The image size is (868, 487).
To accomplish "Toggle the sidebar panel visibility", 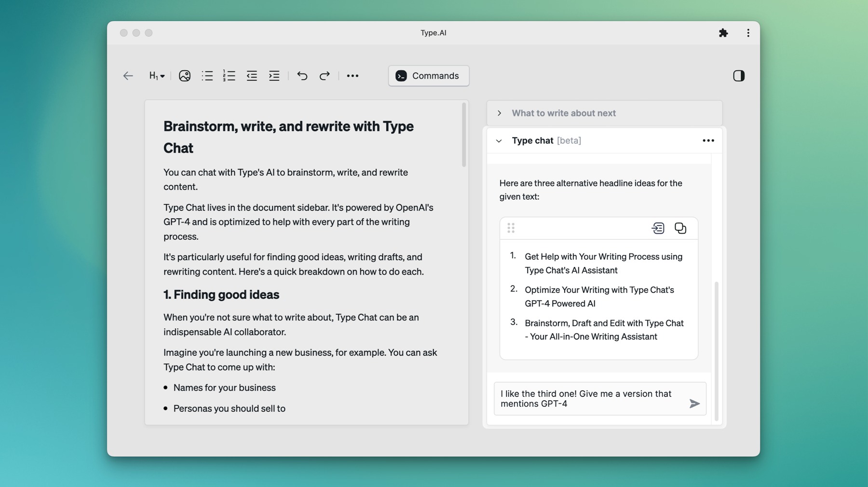I will [x=738, y=76].
